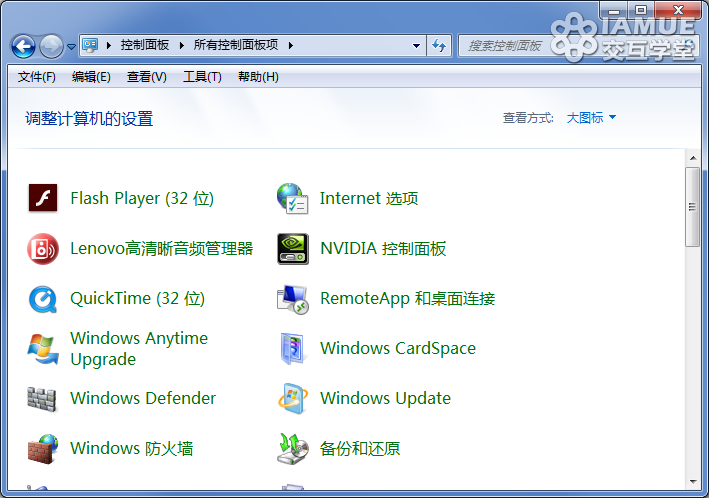
Task: Open the Windows Defender link
Action: [143, 398]
